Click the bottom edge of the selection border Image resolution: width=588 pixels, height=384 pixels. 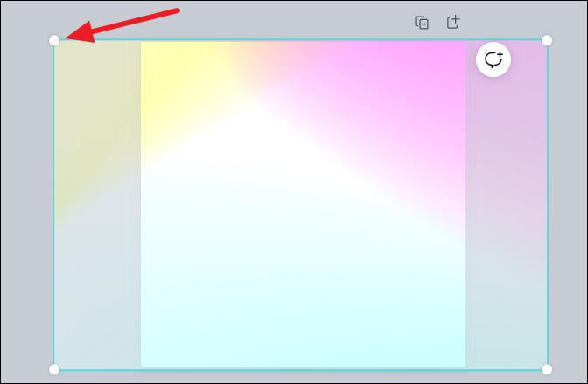[300, 370]
